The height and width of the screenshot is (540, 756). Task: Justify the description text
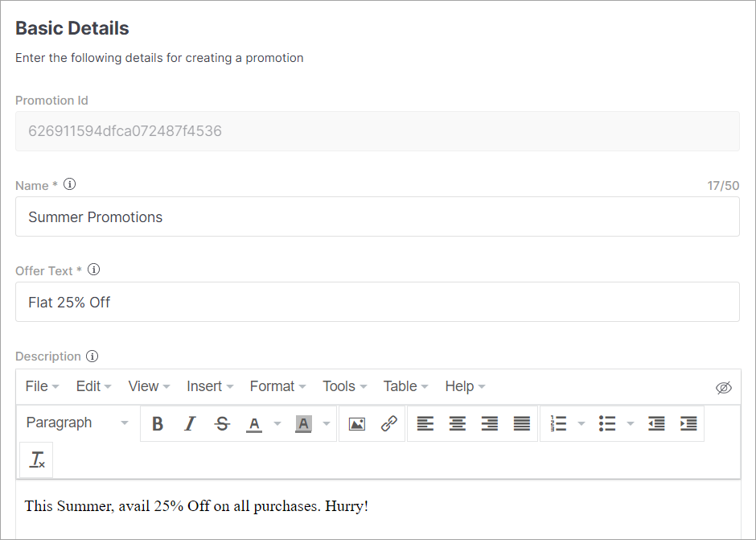tap(522, 423)
